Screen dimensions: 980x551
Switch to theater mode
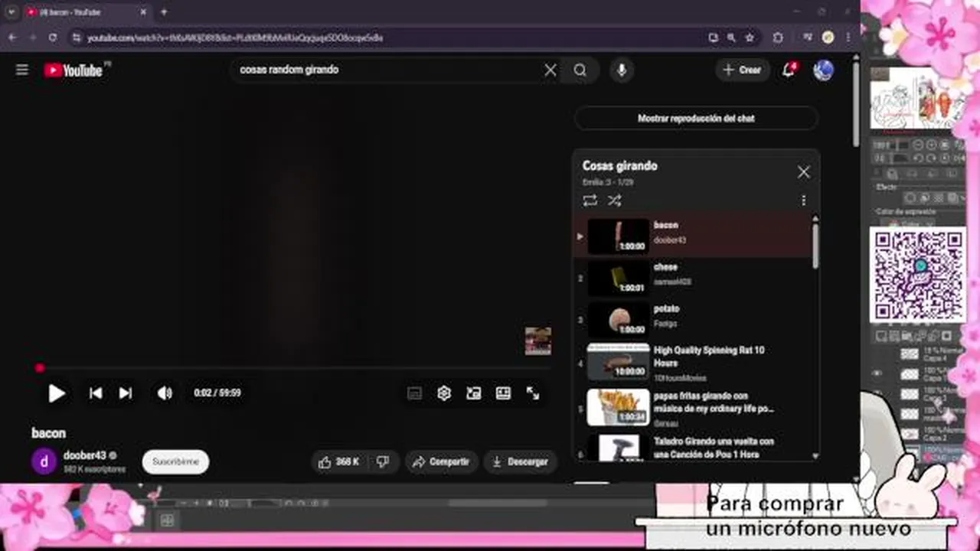503,393
